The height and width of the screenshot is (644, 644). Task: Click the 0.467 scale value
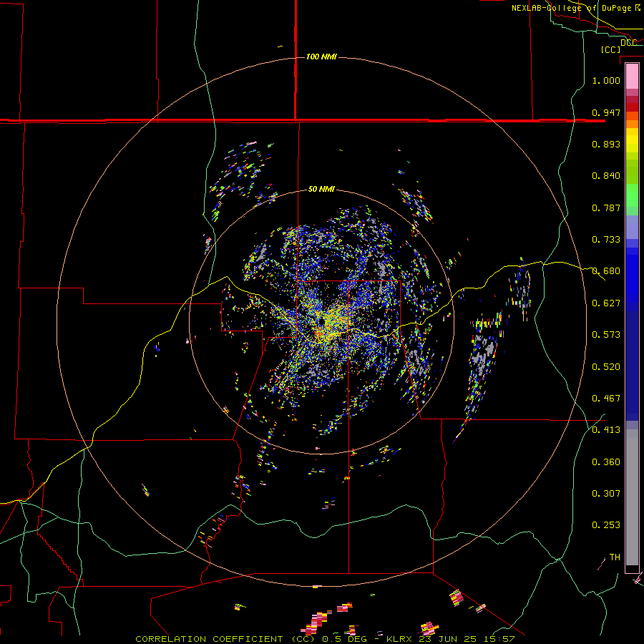(606, 398)
